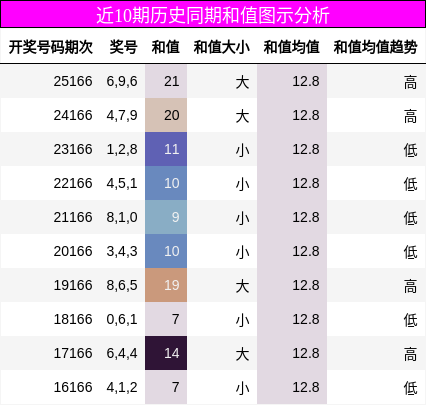The image size is (426, 405).
Task: Select the 和值均值趋势 column header
Action: pos(375,47)
